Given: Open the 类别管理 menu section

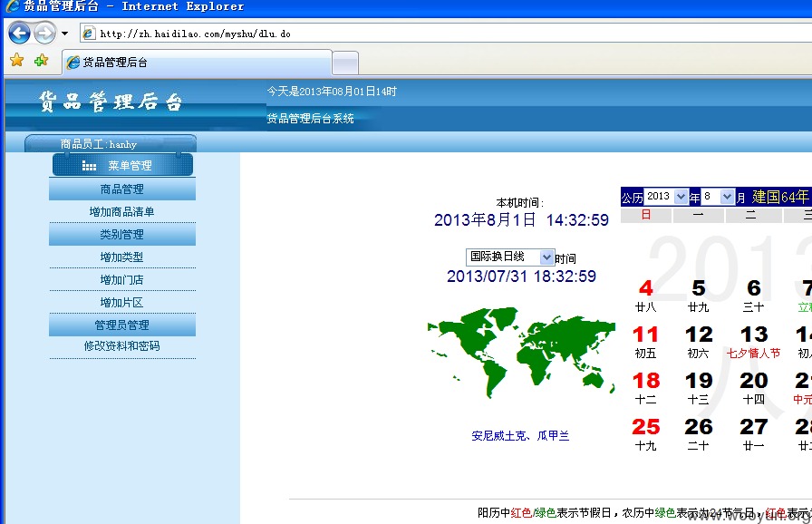Looking at the screenshot, I should (122, 234).
